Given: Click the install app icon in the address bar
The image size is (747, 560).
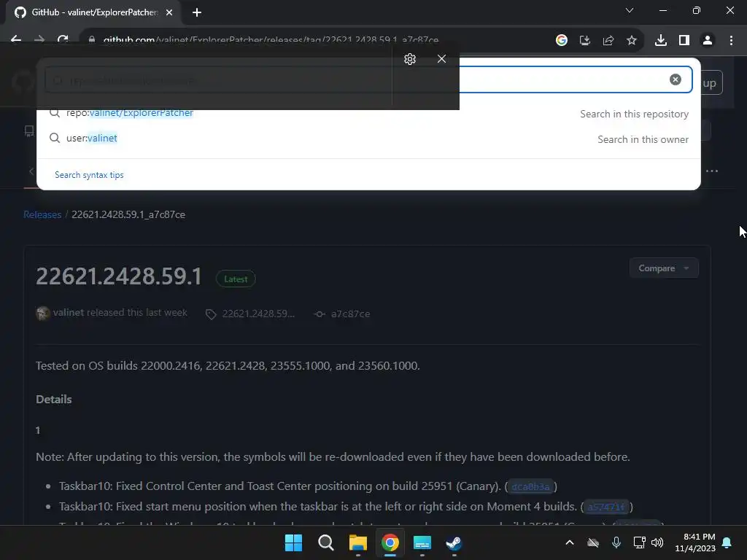Looking at the screenshot, I should 584,41.
